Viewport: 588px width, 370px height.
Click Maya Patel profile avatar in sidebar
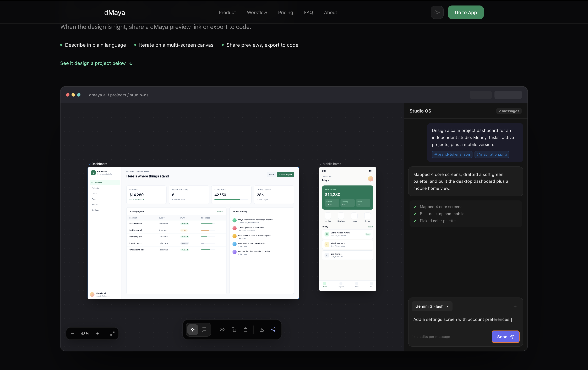pyautogui.click(x=92, y=294)
